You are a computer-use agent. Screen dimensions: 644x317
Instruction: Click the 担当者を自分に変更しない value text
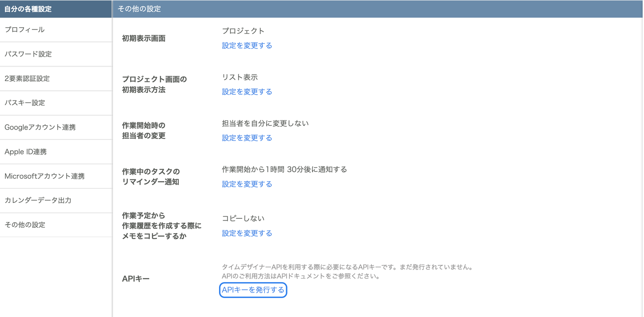[x=265, y=124]
